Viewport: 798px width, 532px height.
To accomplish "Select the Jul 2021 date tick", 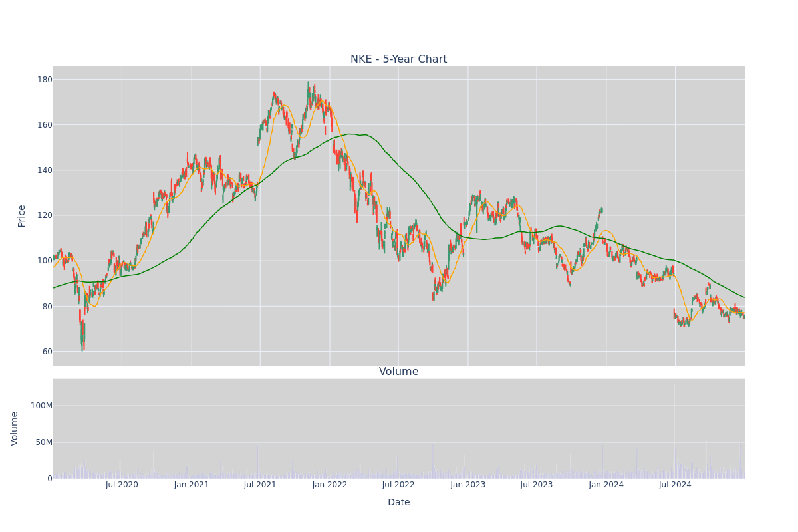I will tap(260, 485).
